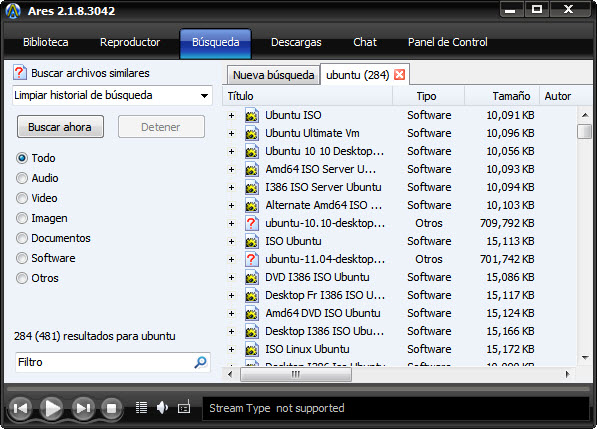Screen dimensions: 597x429
Task: Expand the 'Ubuntu ISO' result row
Action: (x=231, y=115)
